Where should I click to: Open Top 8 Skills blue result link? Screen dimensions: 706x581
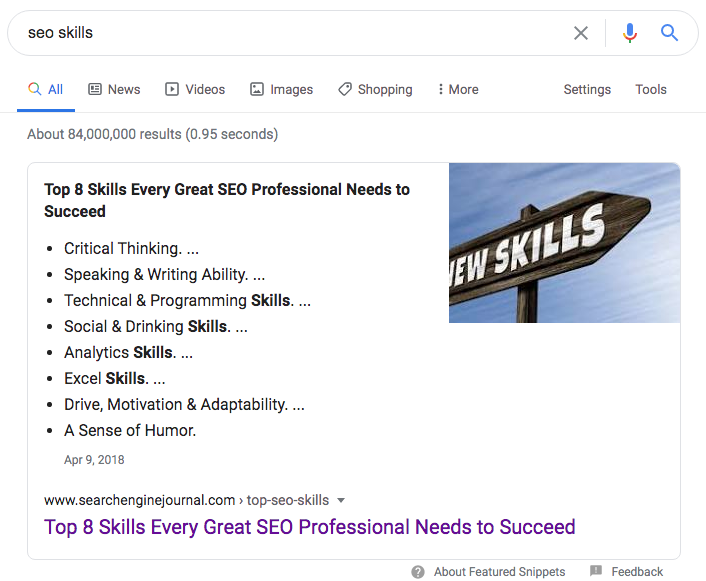point(310,527)
